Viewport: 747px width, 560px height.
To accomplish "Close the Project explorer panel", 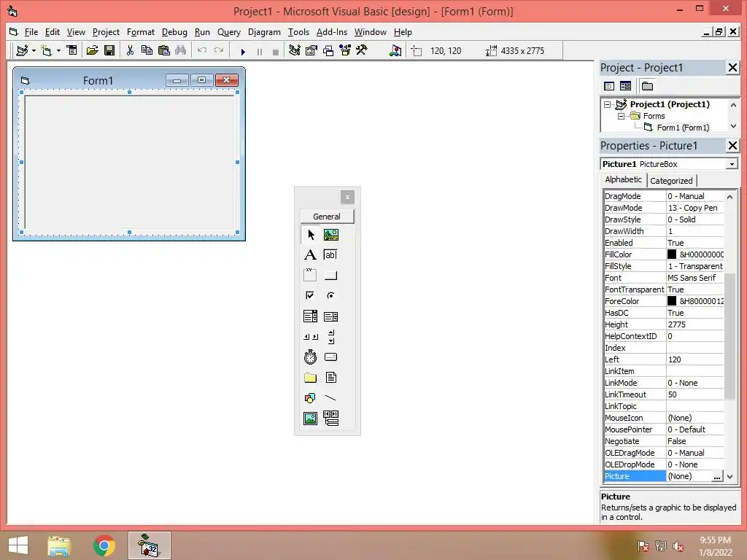I will click(x=732, y=68).
